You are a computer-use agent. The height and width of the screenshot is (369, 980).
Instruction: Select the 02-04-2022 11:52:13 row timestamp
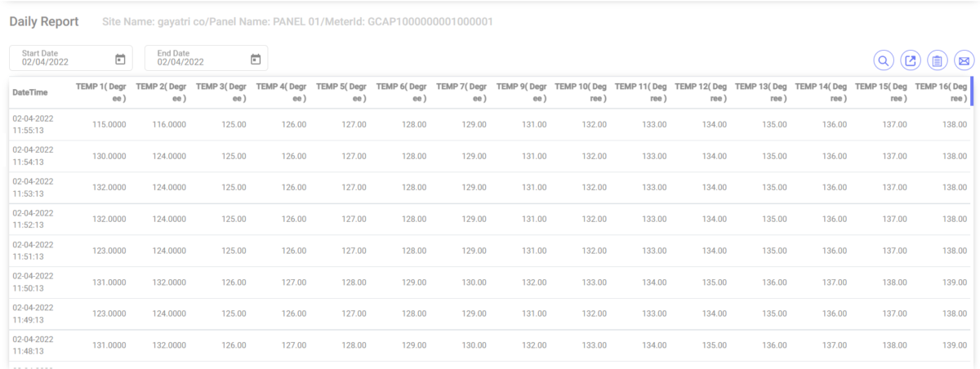click(x=32, y=220)
